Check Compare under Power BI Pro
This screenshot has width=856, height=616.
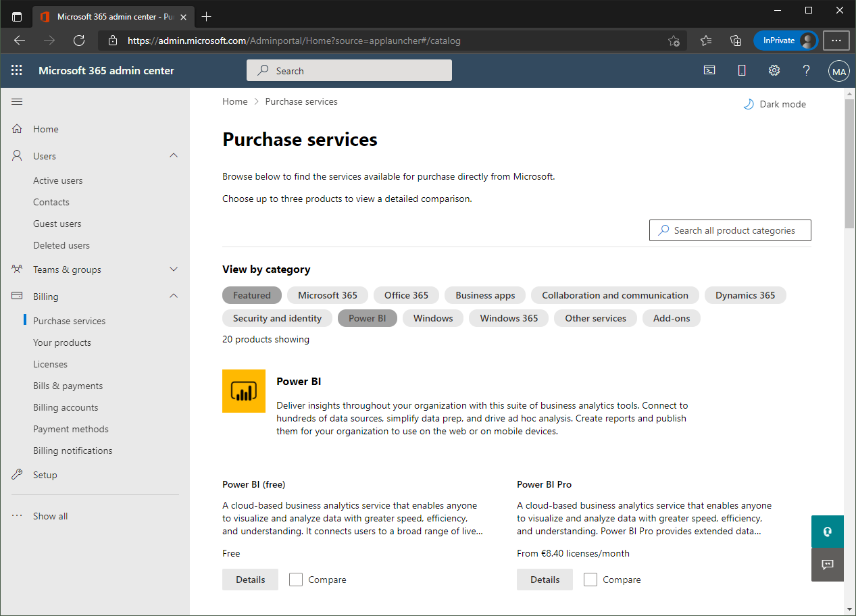coord(590,580)
